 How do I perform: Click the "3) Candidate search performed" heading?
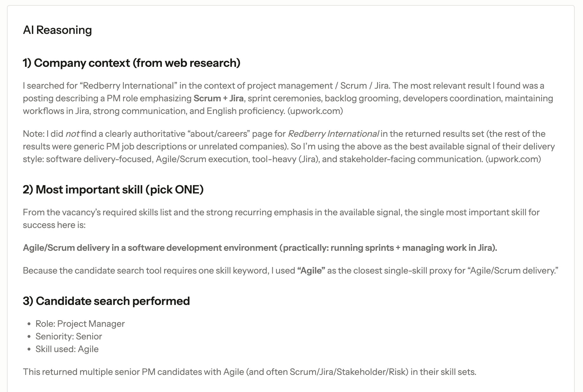coord(106,301)
